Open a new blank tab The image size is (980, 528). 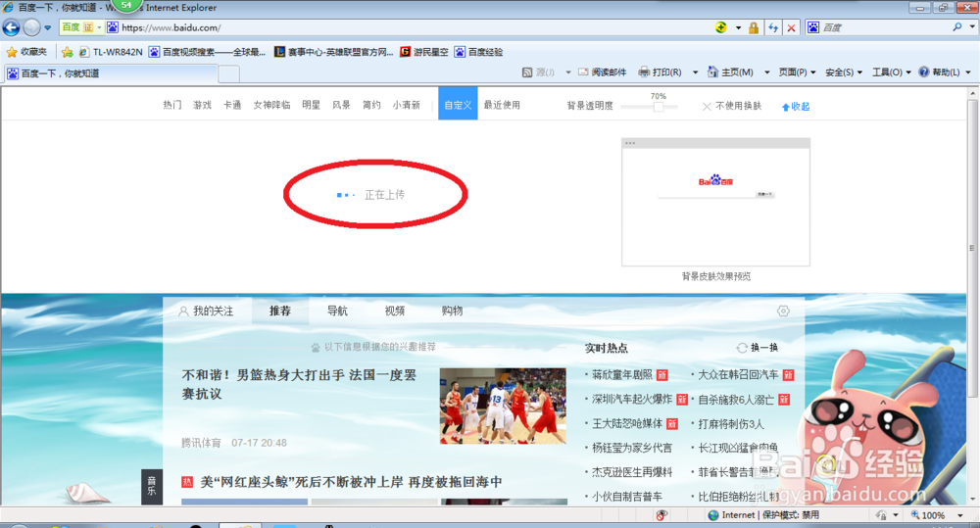[228, 74]
